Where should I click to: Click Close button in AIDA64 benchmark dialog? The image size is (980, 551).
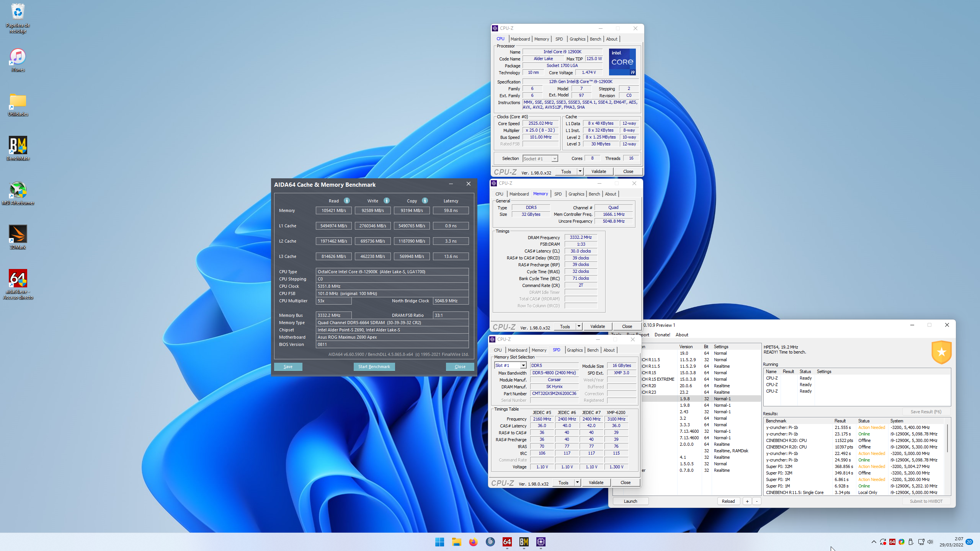(x=460, y=367)
